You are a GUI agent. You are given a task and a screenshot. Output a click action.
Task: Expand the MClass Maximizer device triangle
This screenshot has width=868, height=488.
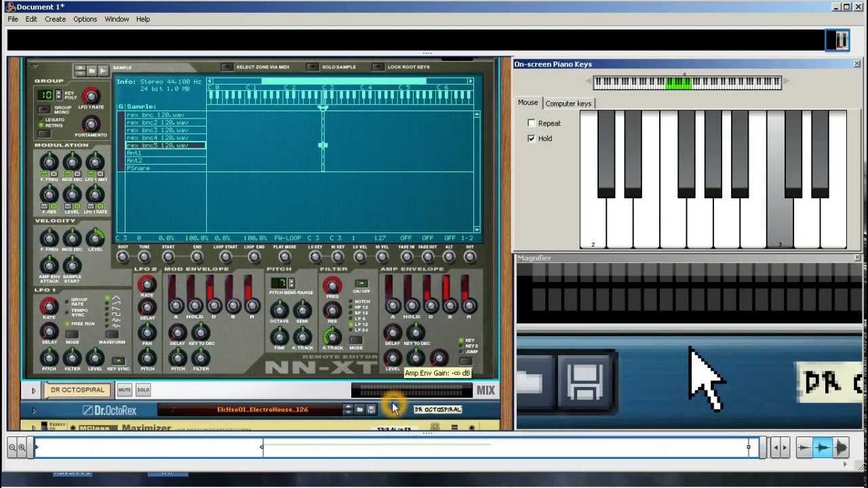(34, 427)
